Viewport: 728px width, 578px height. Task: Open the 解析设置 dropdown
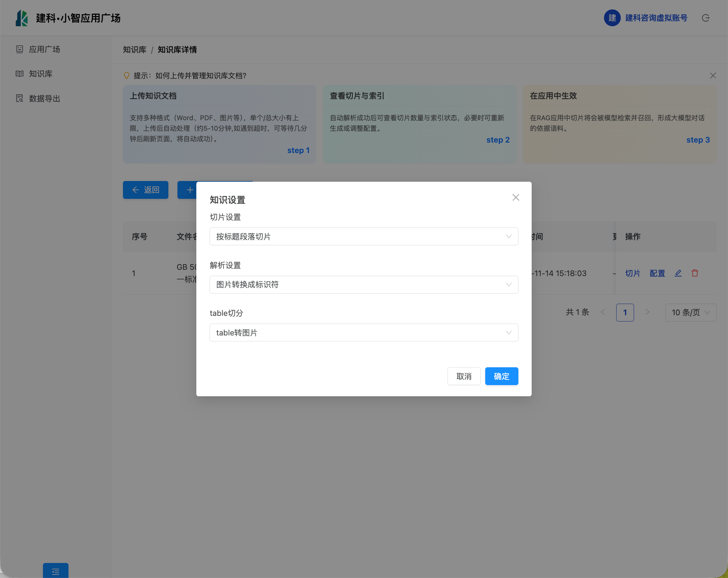coord(364,284)
